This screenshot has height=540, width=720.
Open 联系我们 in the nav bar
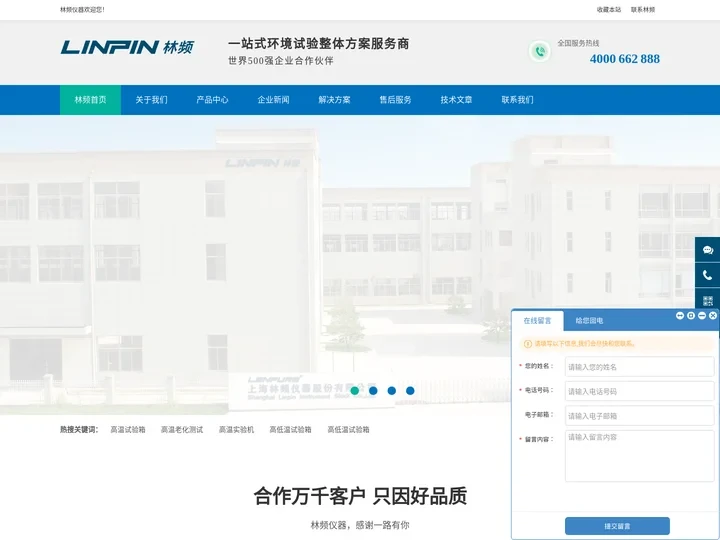518,100
